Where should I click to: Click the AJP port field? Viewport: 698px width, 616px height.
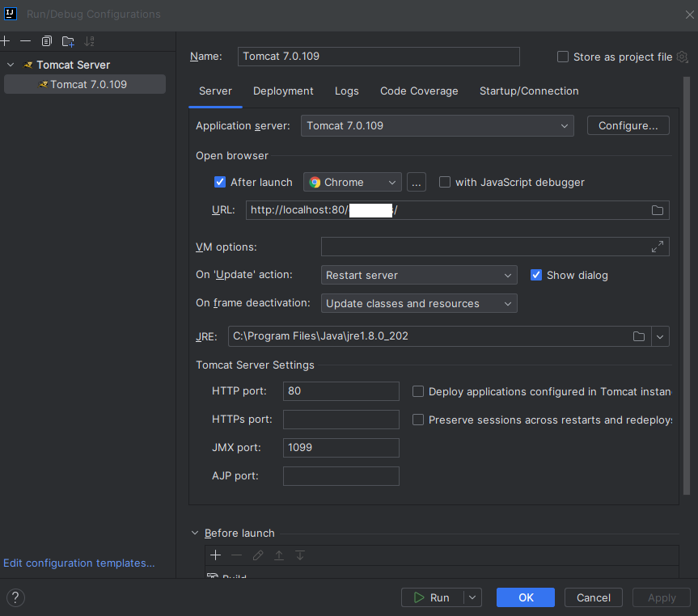341,476
